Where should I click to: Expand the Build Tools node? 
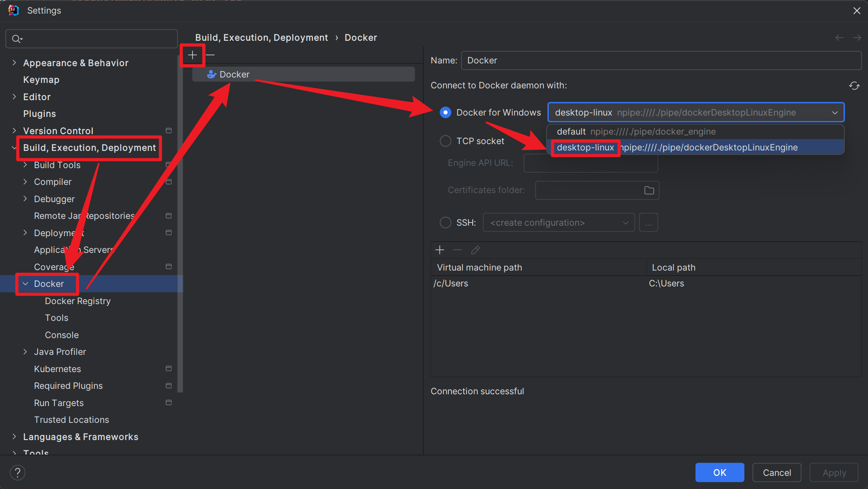click(x=25, y=165)
